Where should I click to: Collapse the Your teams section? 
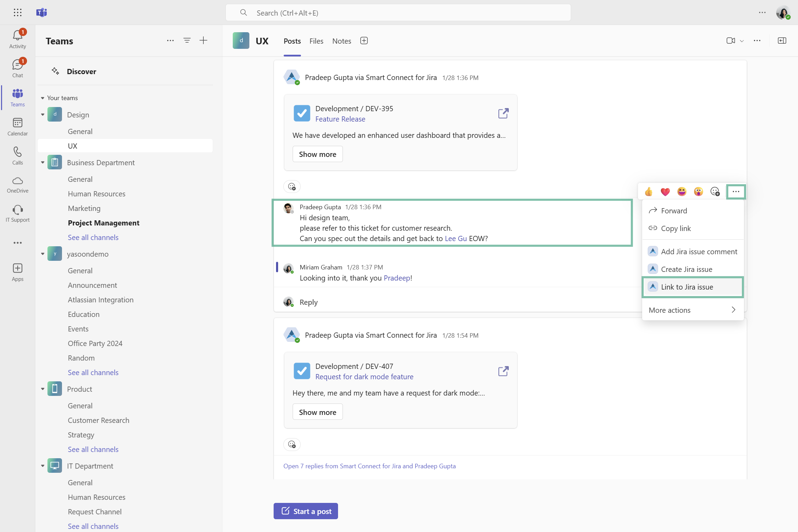tap(43, 98)
